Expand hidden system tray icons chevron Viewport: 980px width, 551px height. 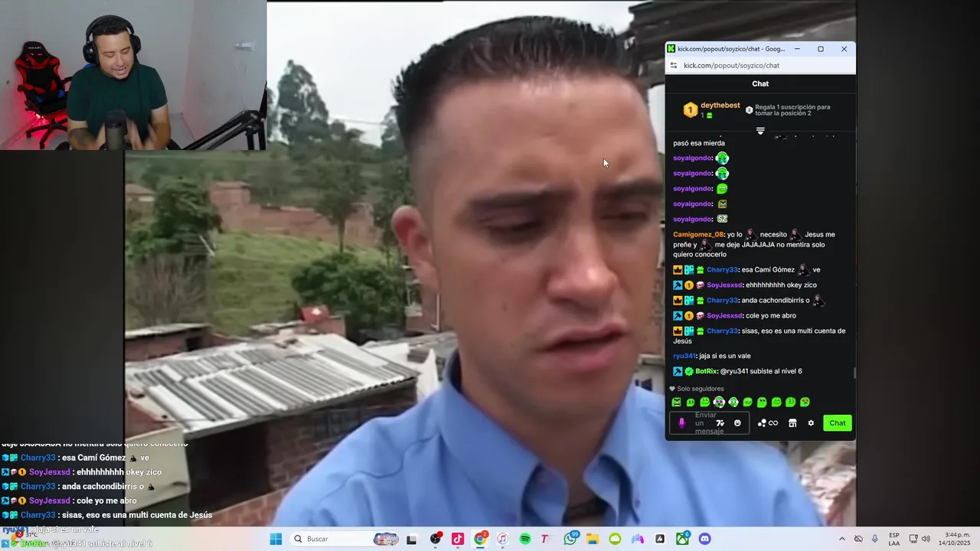pos(842,539)
